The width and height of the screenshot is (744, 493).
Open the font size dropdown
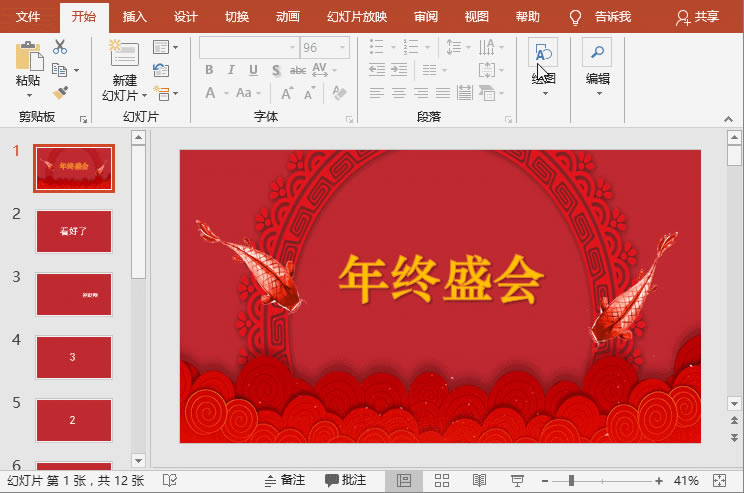[x=342, y=48]
